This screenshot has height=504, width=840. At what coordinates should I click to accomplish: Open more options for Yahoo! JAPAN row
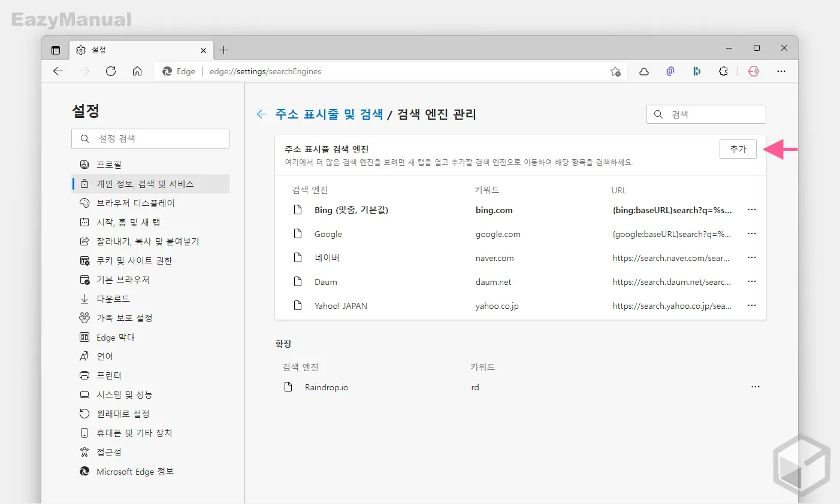[752, 305]
